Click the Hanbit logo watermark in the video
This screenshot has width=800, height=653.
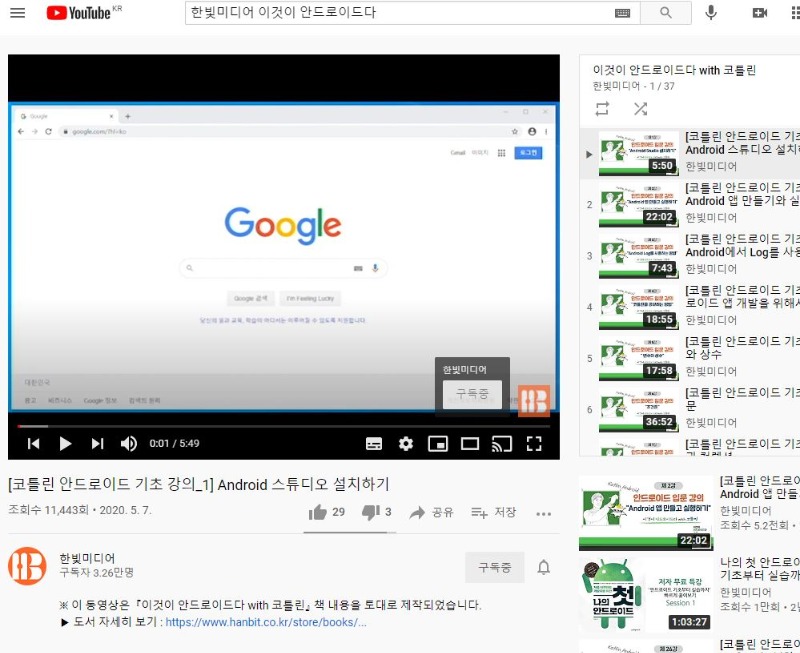tap(534, 400)
